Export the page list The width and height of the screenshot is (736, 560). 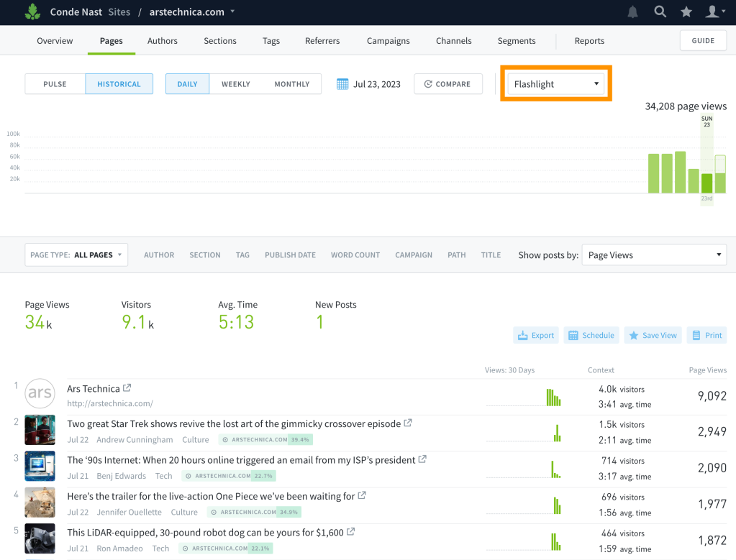click(x=536, y=335)
